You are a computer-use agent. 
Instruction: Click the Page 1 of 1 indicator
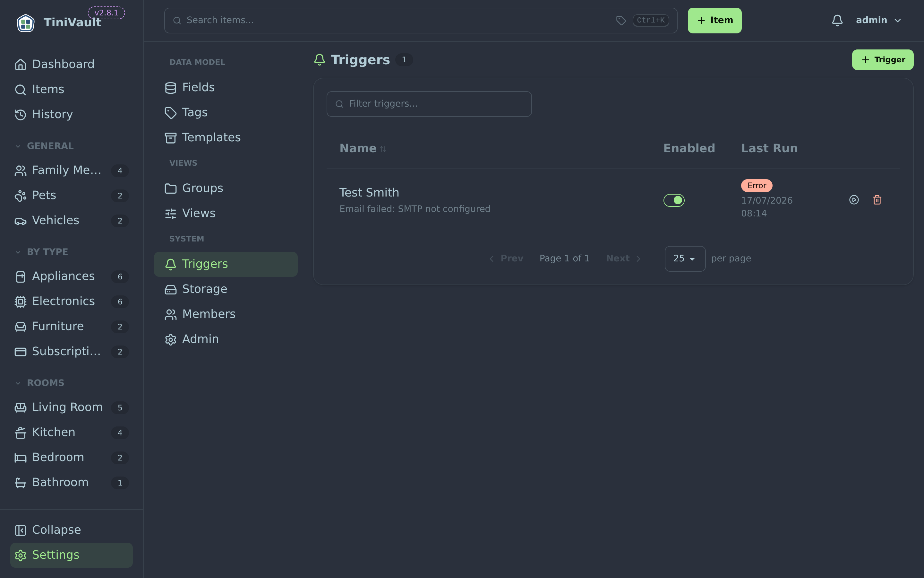[x=564, y=259]
